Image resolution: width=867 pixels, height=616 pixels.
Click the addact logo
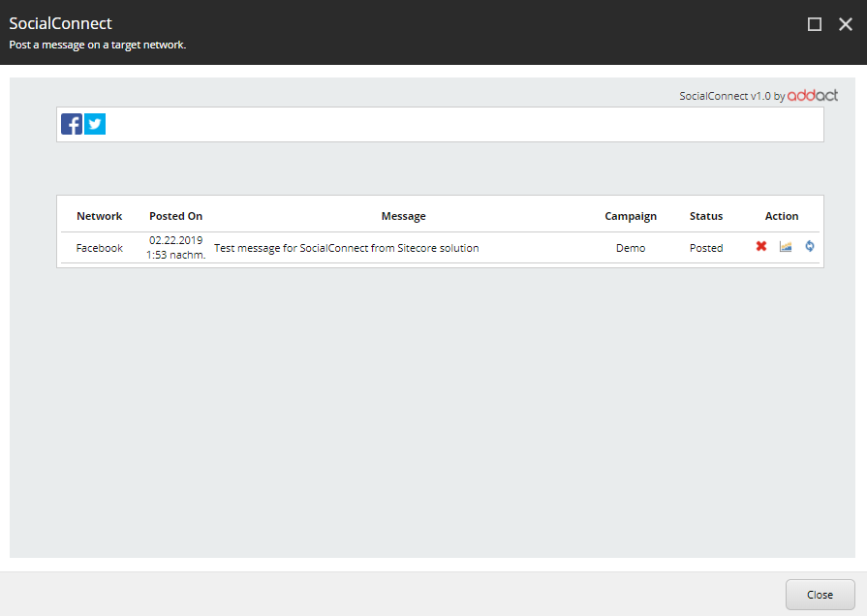pyautogui.click(x=813, y=96)
